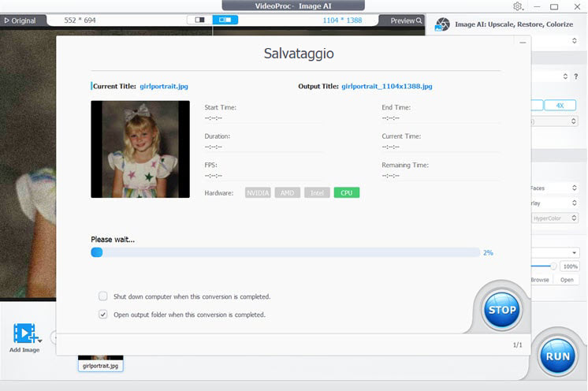Click the Open output folder button
The width and height of the screenshot is (588, 391).
click(x=567, y=280)
